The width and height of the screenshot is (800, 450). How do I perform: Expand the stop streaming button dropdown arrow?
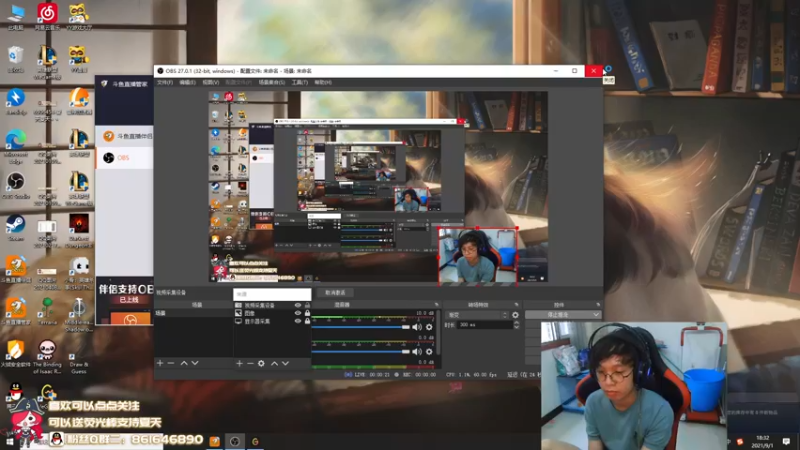tap(595, 315)
